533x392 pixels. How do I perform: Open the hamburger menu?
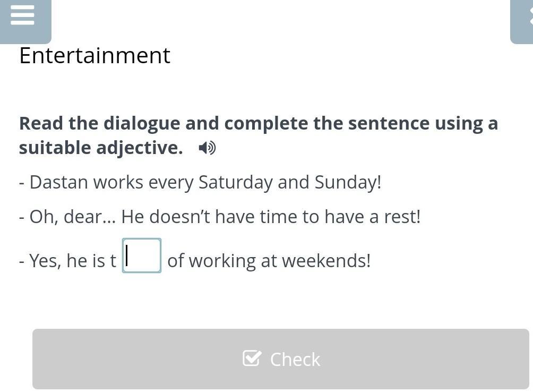pyautogui.click(x=22, y=15)
